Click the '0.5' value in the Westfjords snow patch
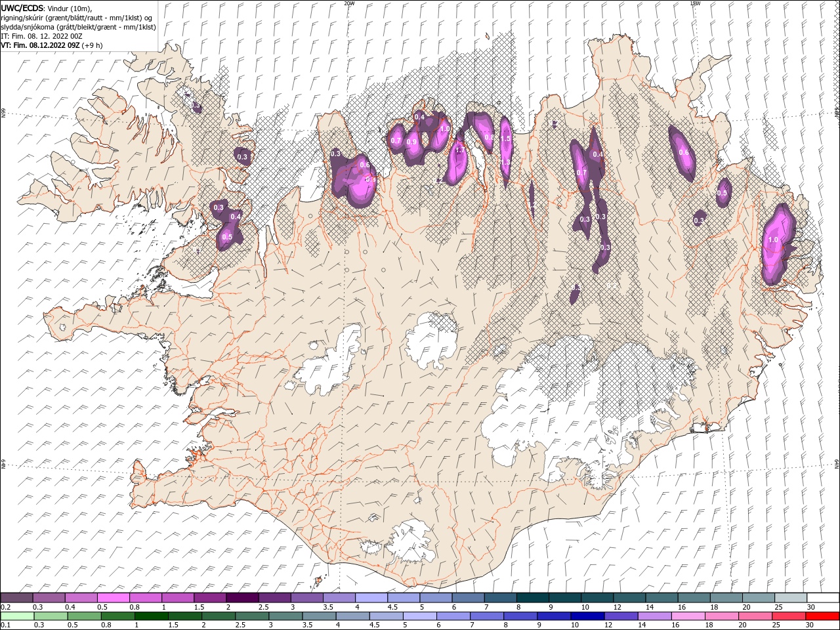 [x=228, y=237]
